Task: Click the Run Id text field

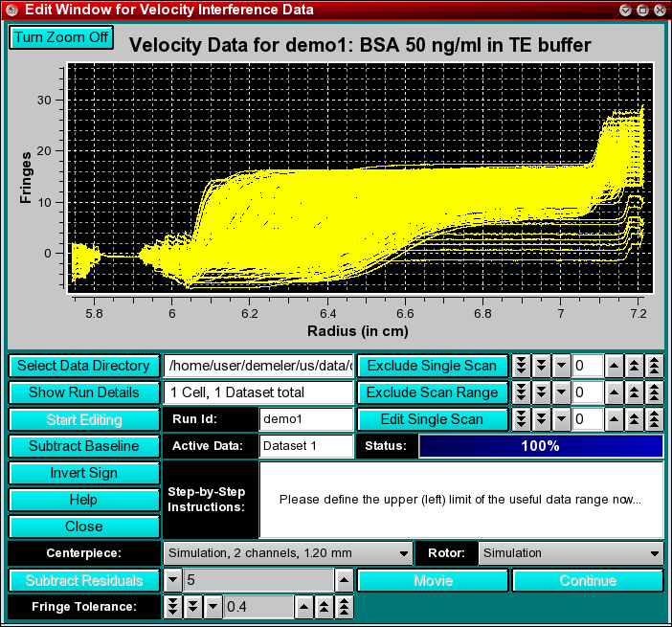Action: (x=306, y=419)
